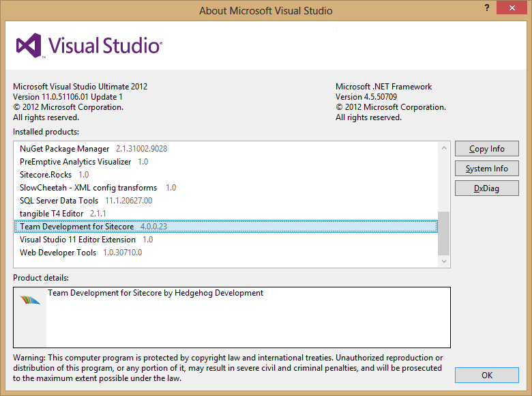Close the About Microsoft Visual Studio dialog
532x396 pixels.
pyautogui.click(x=512, y=8)
